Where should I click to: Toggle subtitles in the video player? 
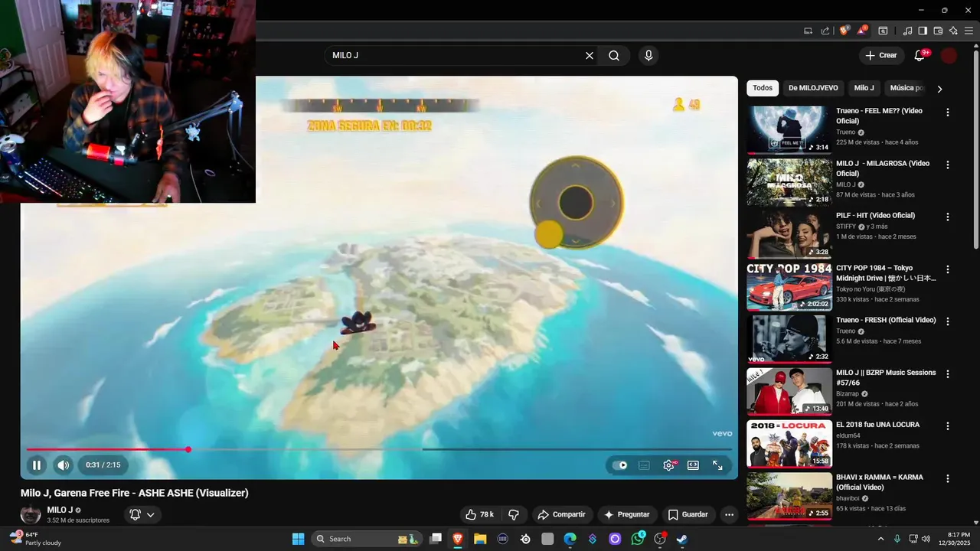(x=644, y=465)
